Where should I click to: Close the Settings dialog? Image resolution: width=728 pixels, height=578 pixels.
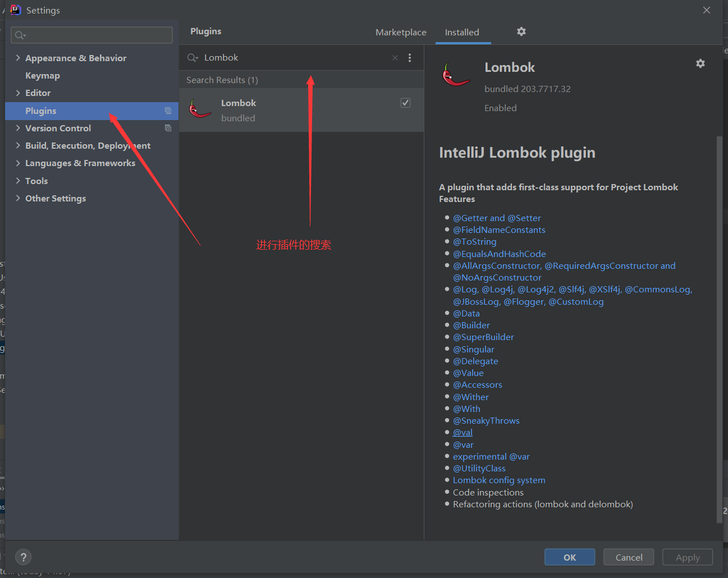click(707, 10)
